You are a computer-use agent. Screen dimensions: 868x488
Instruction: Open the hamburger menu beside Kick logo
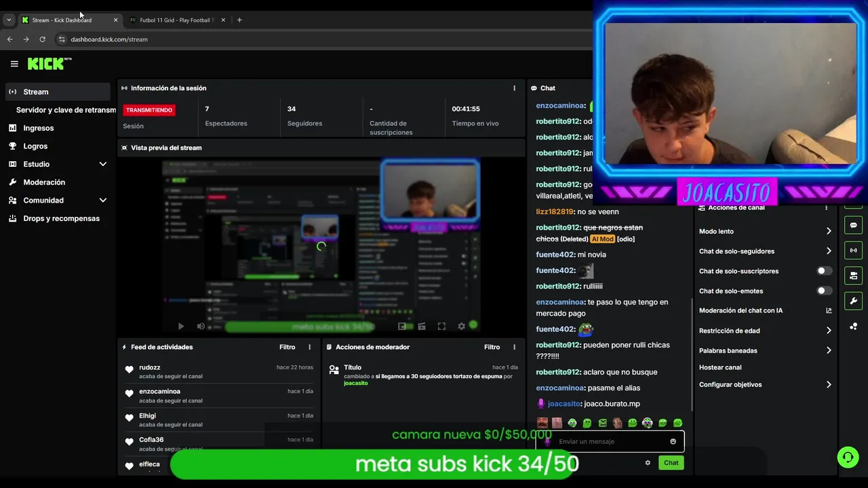point(14,64)
